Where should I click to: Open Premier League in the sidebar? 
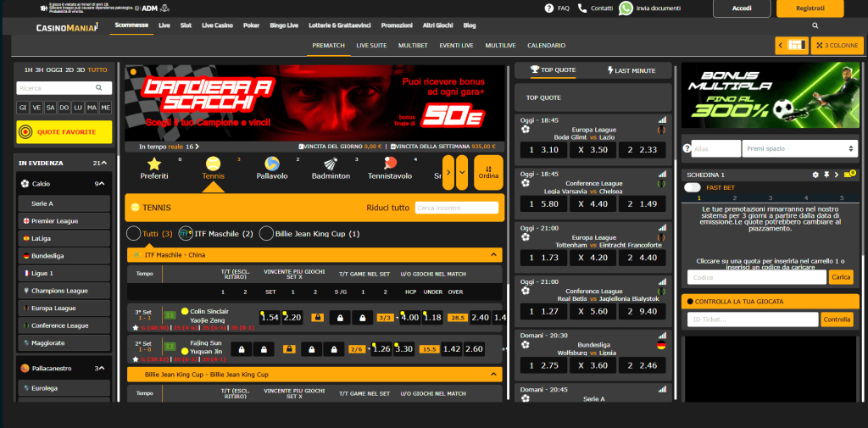point(64,221)
